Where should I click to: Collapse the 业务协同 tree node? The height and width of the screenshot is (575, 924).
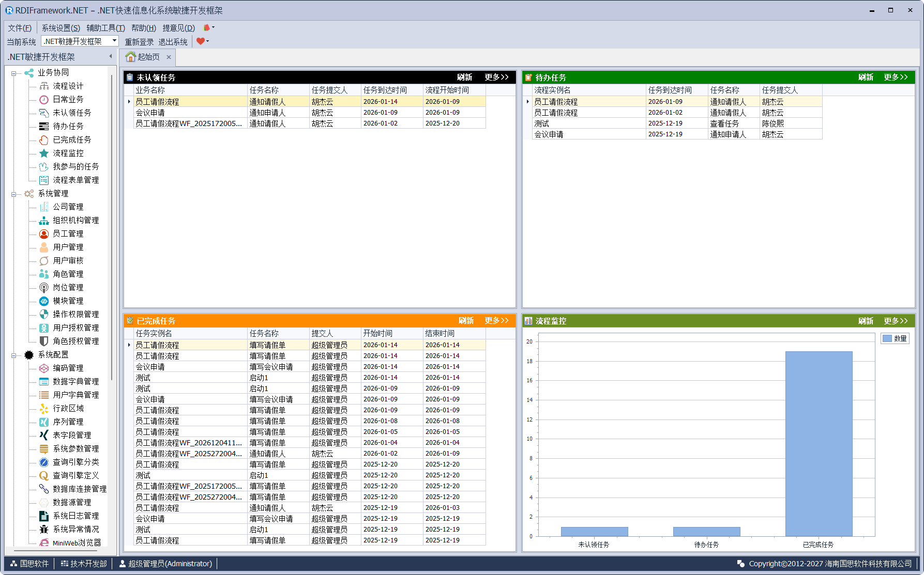14,73
